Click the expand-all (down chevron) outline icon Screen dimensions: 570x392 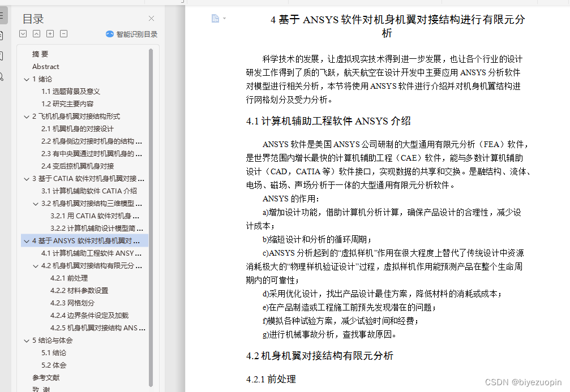pos(23,34)
